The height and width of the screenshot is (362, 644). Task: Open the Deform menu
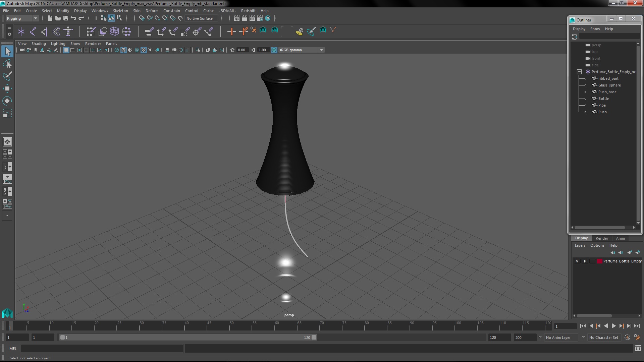152,11
